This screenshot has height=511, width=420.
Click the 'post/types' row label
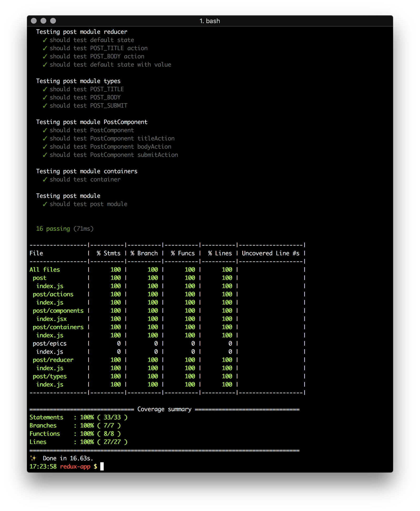pos(50,376)
